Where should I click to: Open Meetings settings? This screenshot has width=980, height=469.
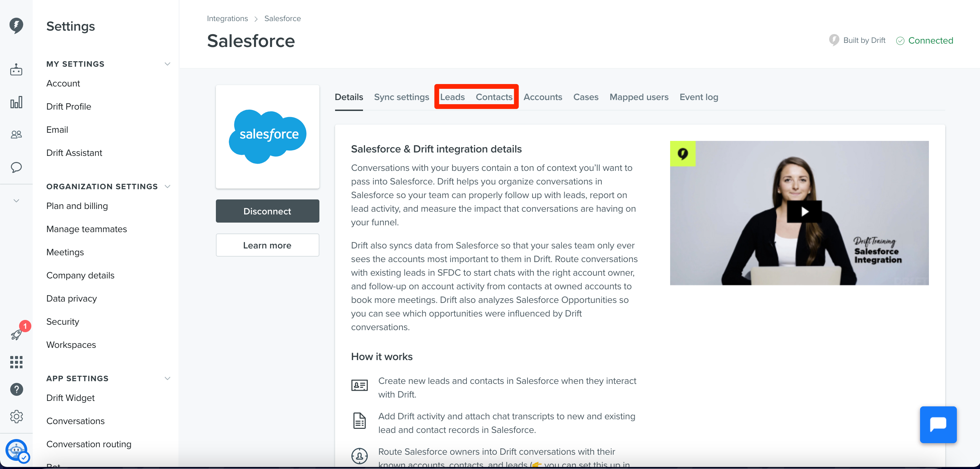pos(65,252)
